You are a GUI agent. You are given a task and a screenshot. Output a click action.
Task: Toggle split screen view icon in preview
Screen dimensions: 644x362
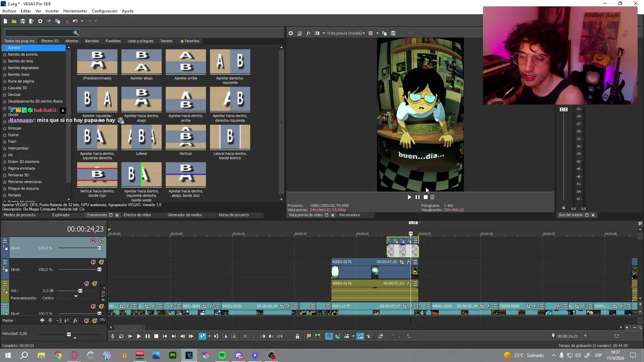pyautogui.click(x=316, y=33)
